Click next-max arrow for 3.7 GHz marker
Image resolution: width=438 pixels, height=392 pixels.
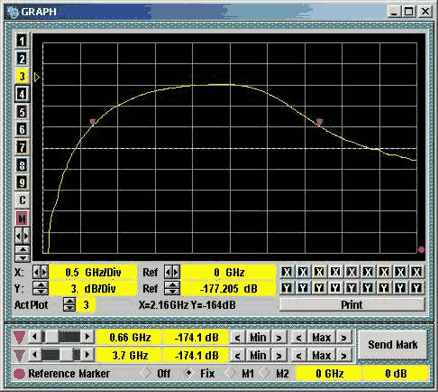coord(343,355)
